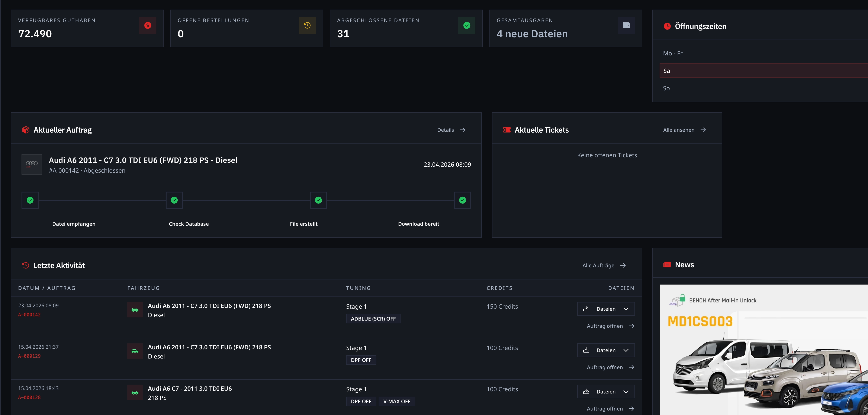
Task: Click the DATEIEN column header
Action: click(621, 288)
